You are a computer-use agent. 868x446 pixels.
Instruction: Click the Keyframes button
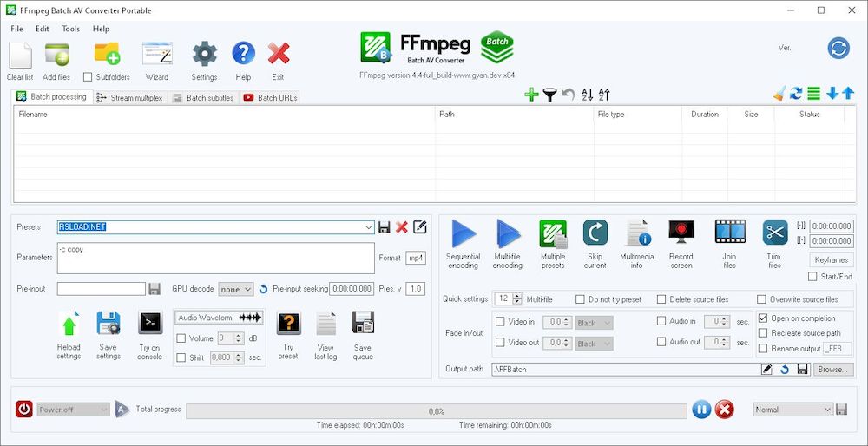(832, 259)
